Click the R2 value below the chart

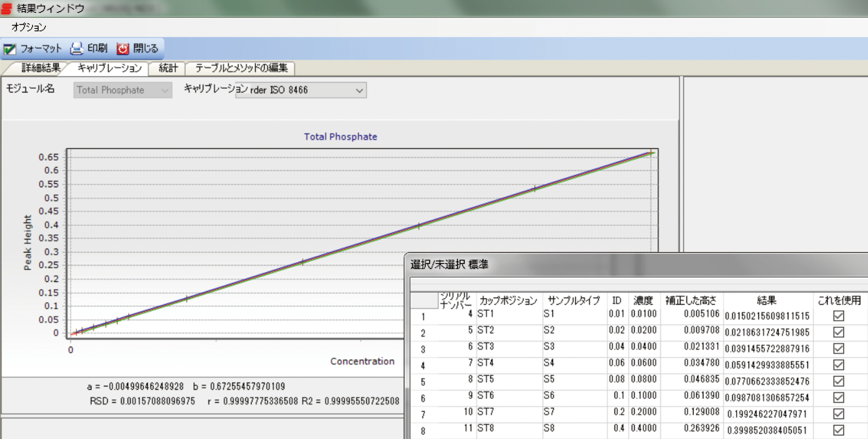point(350,401)
